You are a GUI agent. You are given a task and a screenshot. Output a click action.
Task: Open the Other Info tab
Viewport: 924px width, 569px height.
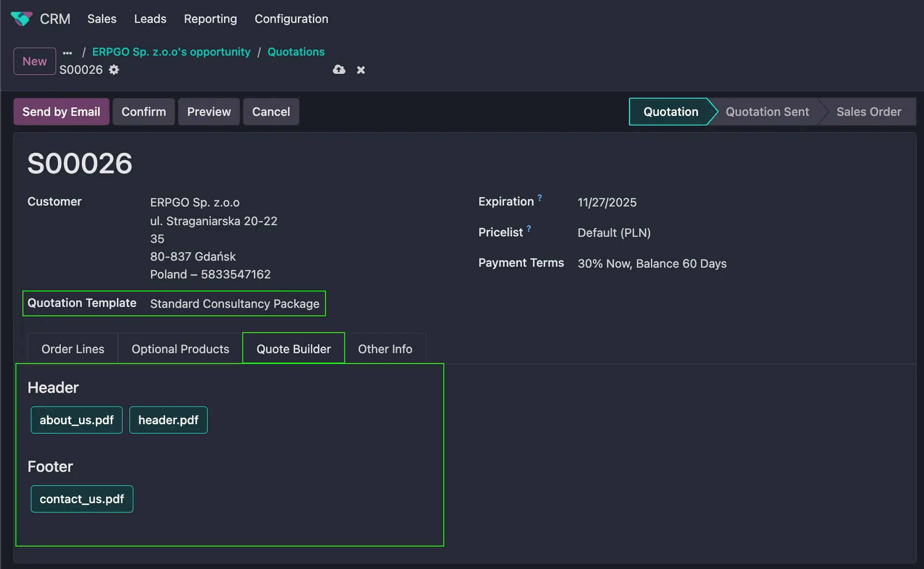click(x=385, y=349)
